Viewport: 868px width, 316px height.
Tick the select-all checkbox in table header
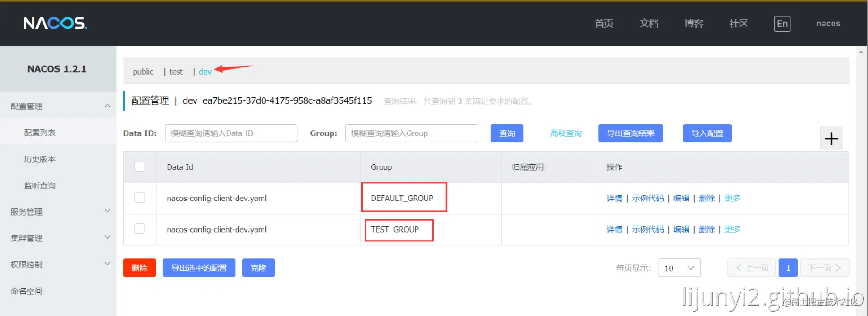[x=140, y=166]
